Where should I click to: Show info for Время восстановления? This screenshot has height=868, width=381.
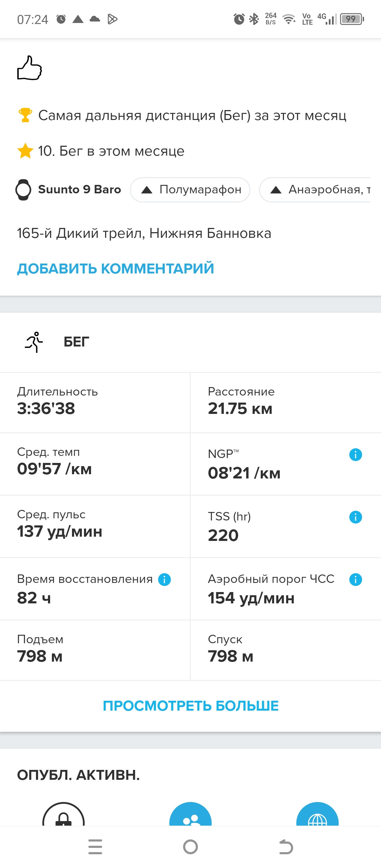coord(164,579)
